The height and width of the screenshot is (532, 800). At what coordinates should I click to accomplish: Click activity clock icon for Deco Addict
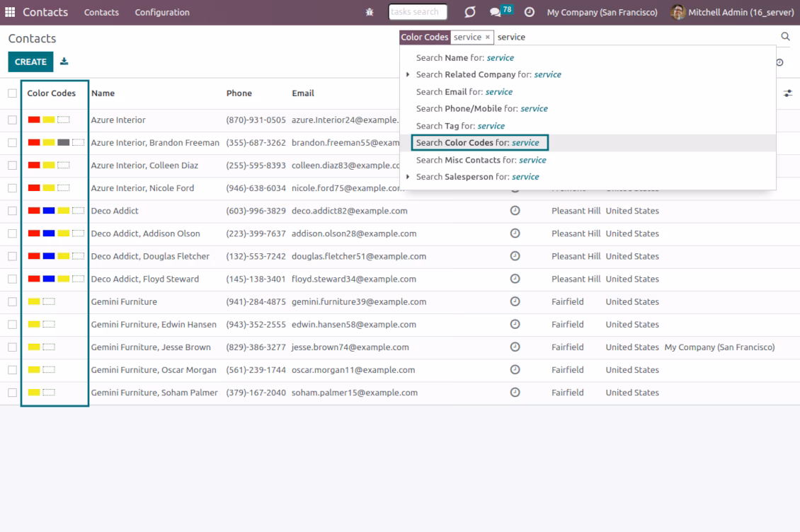click(515, 211)
